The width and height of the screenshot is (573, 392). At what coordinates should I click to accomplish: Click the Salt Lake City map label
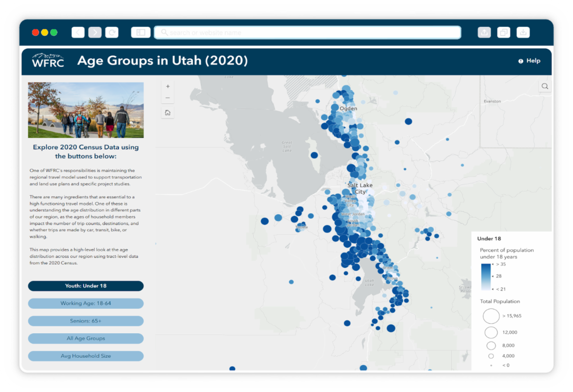[360, 188]
